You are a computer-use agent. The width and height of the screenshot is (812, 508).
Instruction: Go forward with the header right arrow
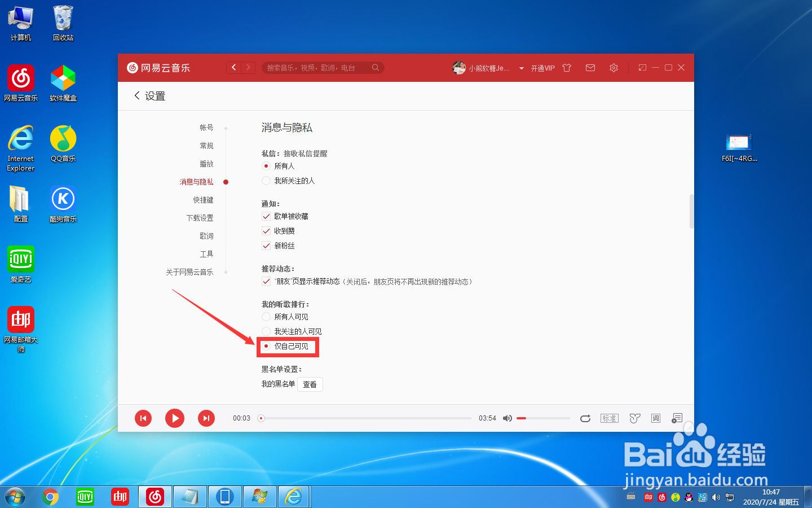pos(249,68)
